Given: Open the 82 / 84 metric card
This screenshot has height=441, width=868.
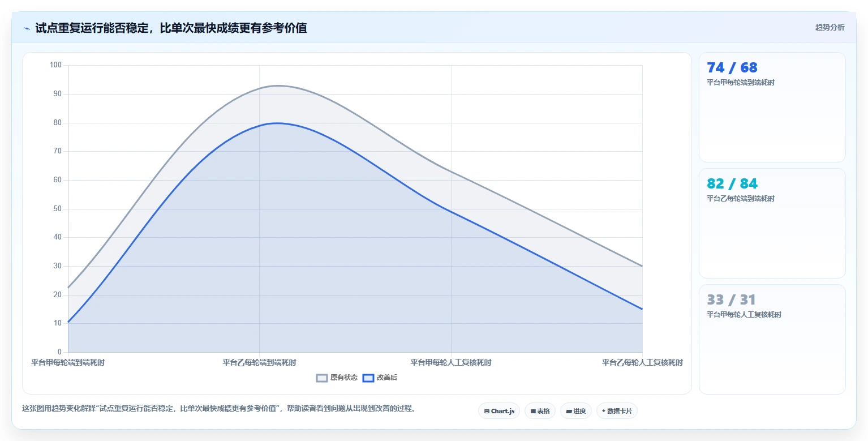Looking at the screenshot, I should 772,223.
